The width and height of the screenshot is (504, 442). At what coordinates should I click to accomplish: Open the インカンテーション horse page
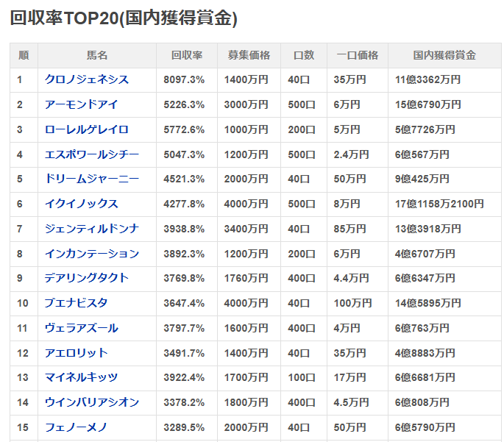click(91, 254)
